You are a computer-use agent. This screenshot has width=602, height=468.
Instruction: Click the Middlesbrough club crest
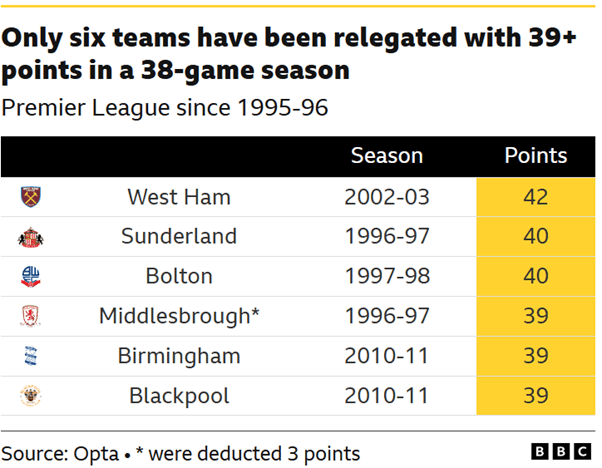pos(30,316)
